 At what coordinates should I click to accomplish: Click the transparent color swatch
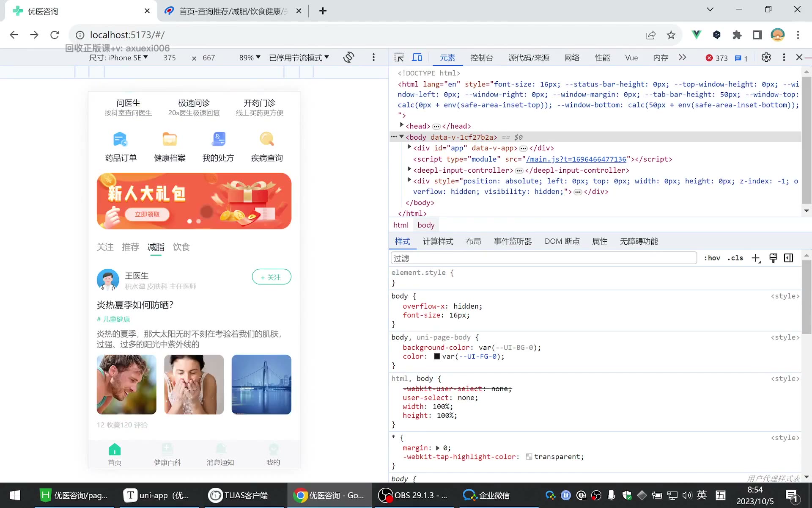pyautogui.click(x=529, y=457)
